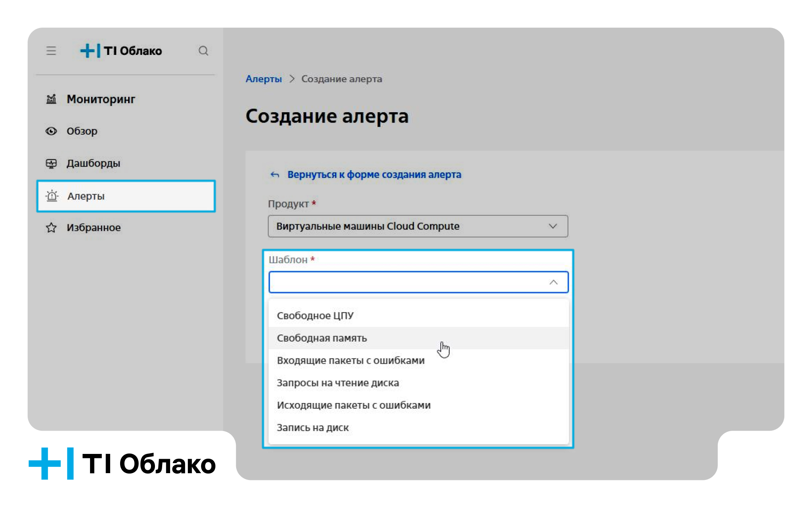Choose Запросы на чтение диска
Image resolution: width=812 pixels, height=508 pixels.
coord(418,383)
